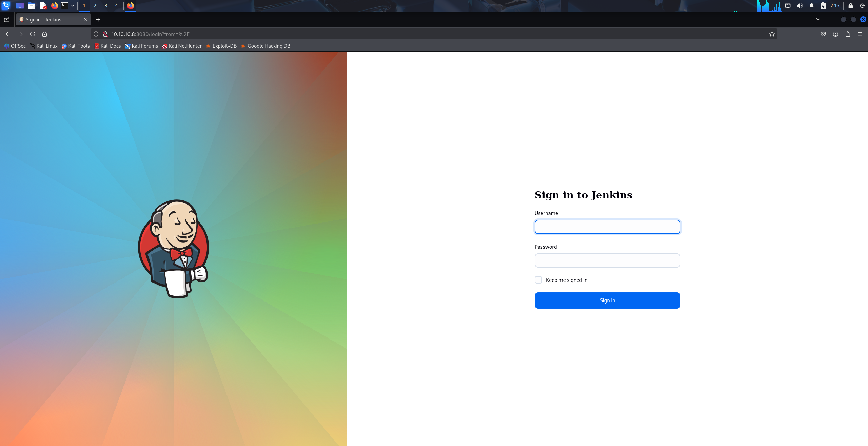The image size is (868, 446).
Task: Bookmark this page with the star icon
Action: pos(772,34)
